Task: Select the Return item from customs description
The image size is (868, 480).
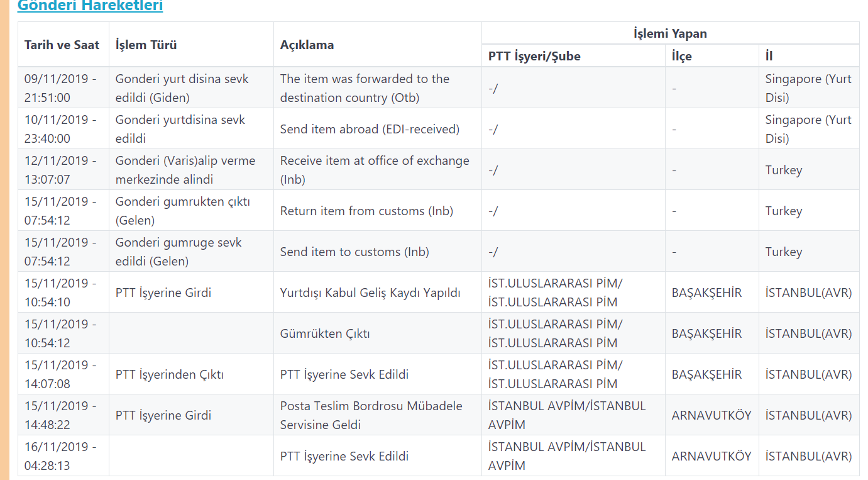Action: pyautogui.click(x=366, y=211)
